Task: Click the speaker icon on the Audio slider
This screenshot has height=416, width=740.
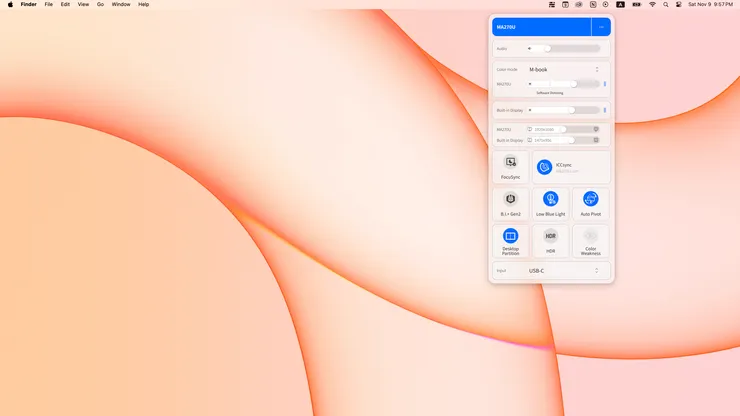Action: (530, 49)
